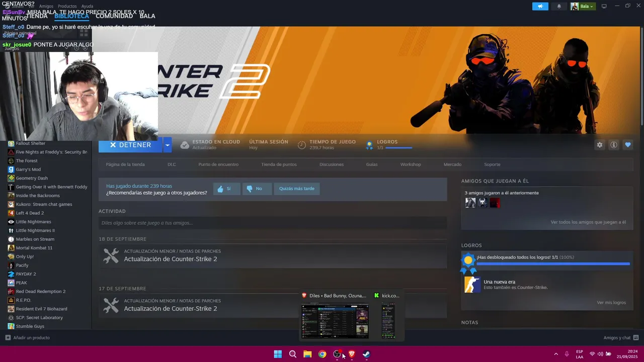Screen dimensions: 644x362
Task: Open the Workshop tab
Action: [411, 164]
